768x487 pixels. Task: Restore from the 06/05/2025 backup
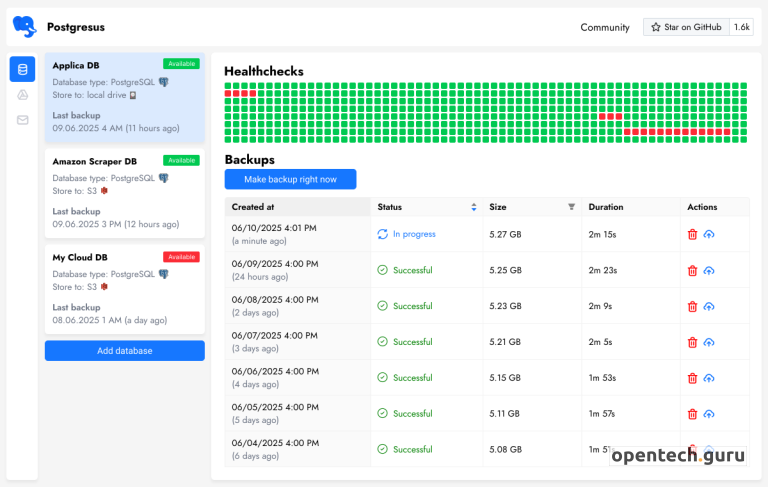(x=709, y=414)
